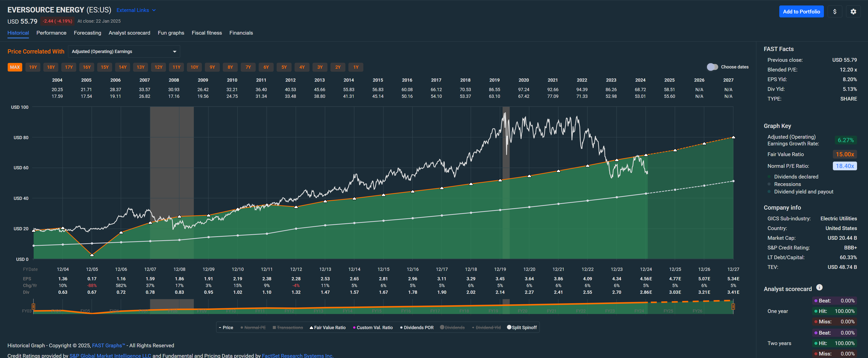
Task: Select 10Y time range
Action: (x=194, y=67)
